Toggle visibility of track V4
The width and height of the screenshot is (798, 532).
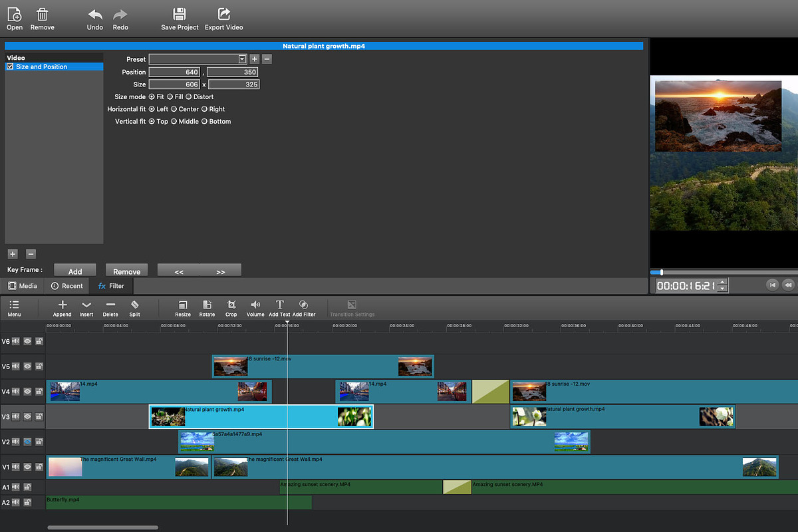click(x=28, y=392)
